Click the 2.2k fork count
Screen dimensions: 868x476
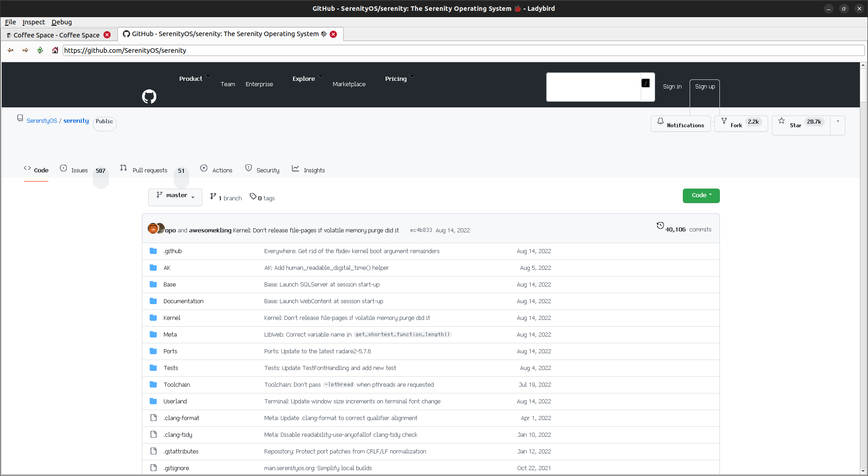[753, 122]
